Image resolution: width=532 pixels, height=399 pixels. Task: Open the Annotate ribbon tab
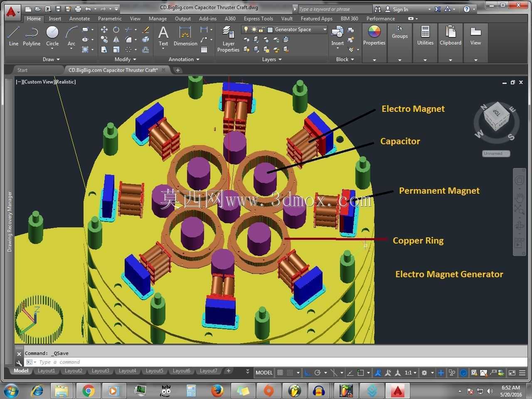[79, 19]
